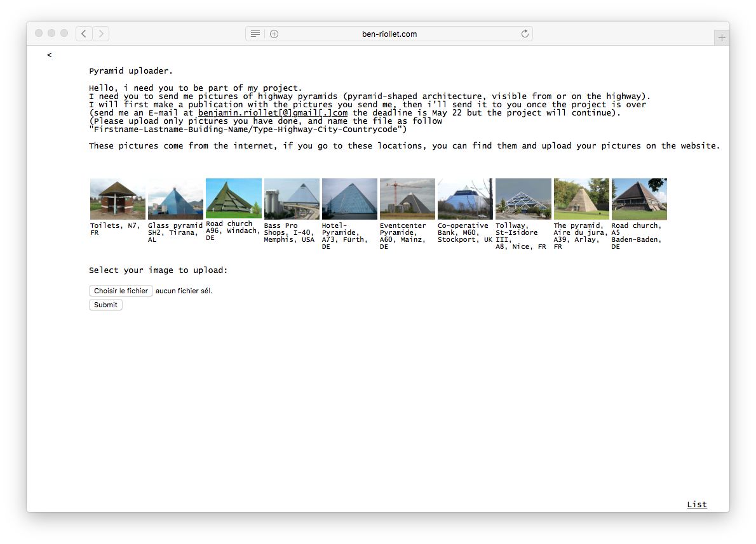The image size is (756, 544).
Task: Click the Road church Windach image
Action: [x=233, y=198]
